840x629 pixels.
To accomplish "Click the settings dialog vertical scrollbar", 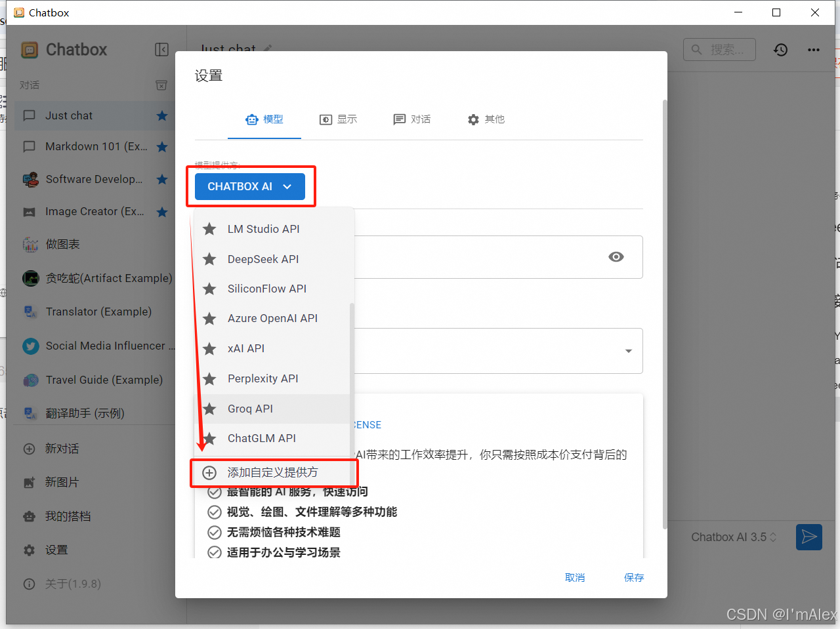I will coord(664,315).
